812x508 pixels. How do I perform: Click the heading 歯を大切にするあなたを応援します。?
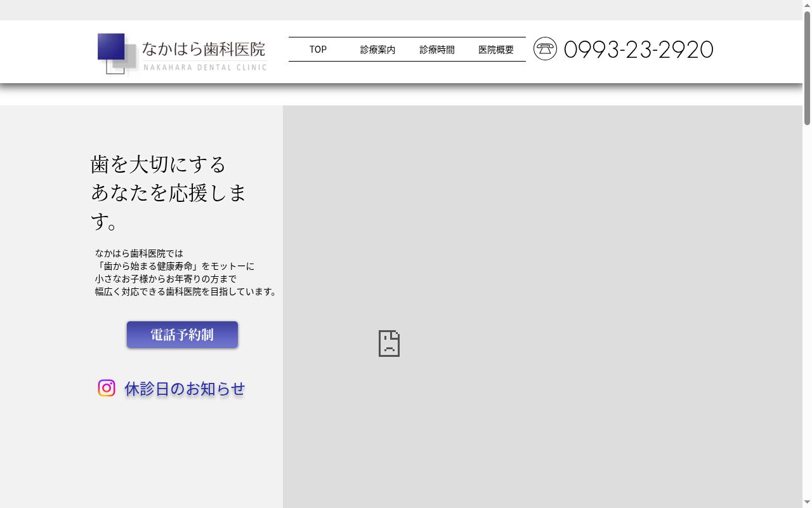(x=169, y=192)
